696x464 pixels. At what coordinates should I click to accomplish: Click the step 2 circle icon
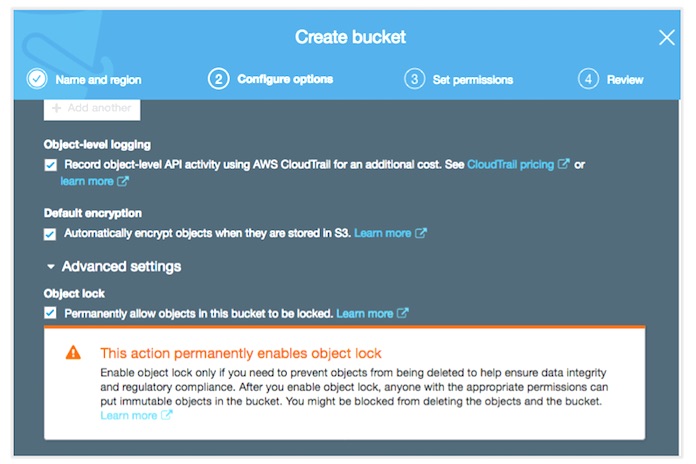(x=218, y=79)
